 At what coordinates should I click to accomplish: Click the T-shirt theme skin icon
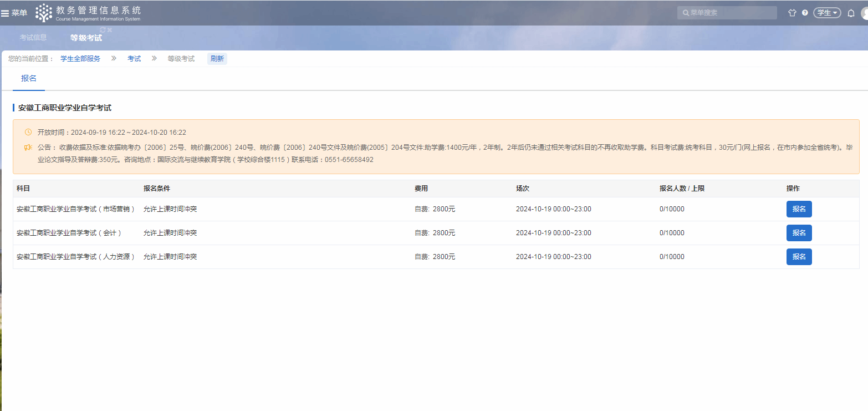click(792, 13)
